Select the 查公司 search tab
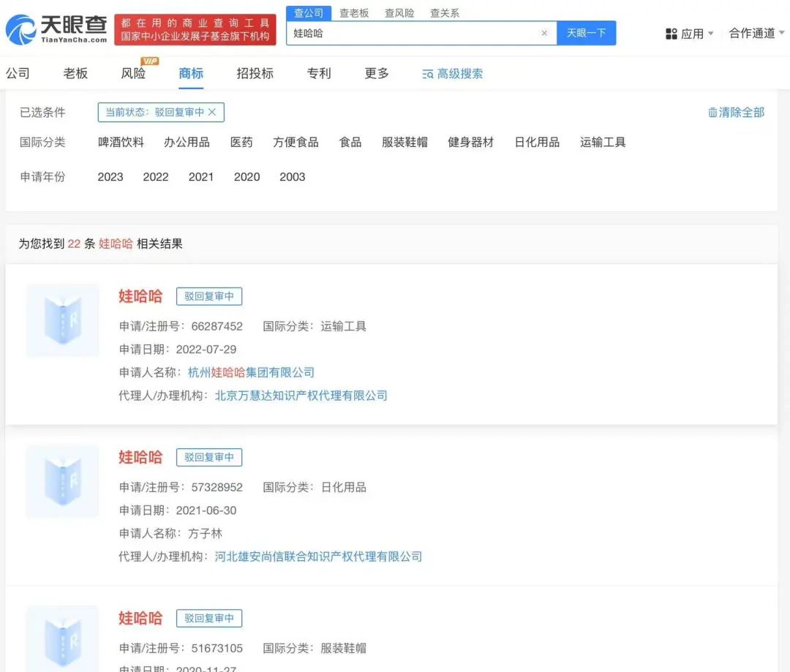Image resolution: width=790 pixels, height=672 pixels. [x=309, y=13]
